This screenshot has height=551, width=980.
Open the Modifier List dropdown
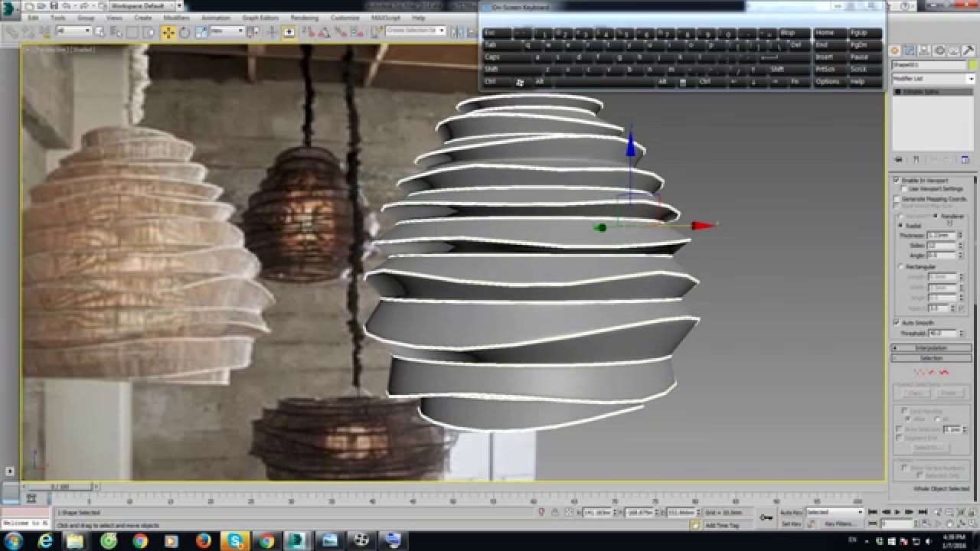933,79
